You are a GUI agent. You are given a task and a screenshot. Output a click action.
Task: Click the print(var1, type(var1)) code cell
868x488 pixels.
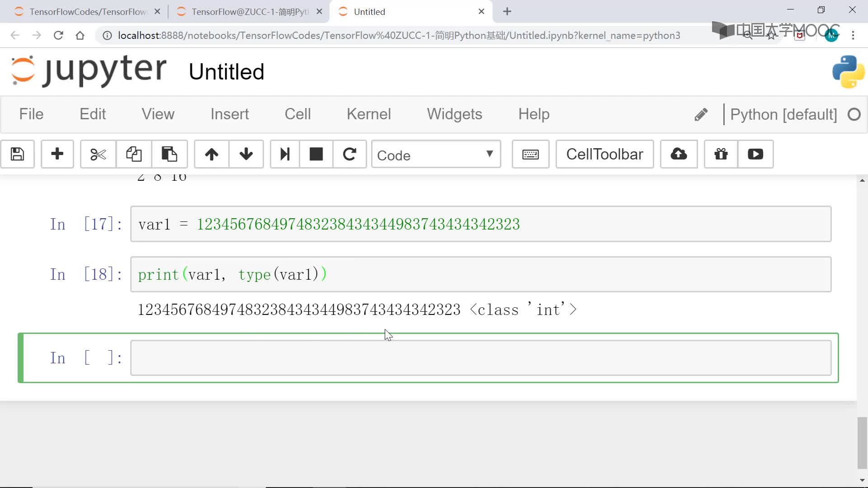[x=481, y=274]
